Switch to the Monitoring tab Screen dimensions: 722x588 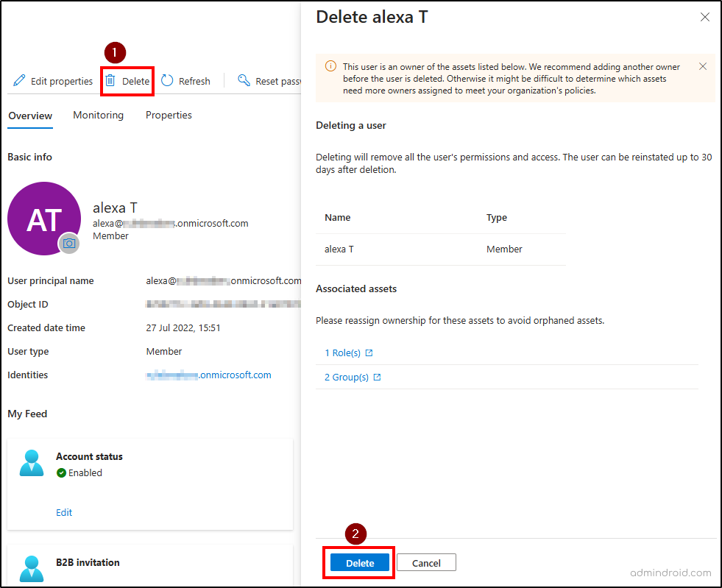point(98,115)
